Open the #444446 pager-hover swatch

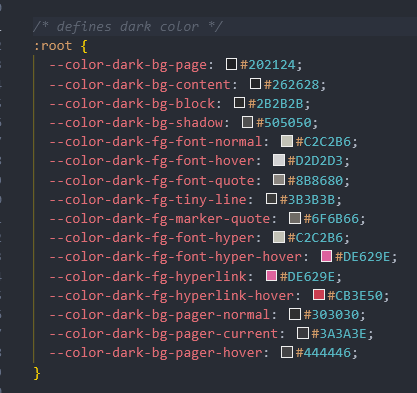(287, 352)
